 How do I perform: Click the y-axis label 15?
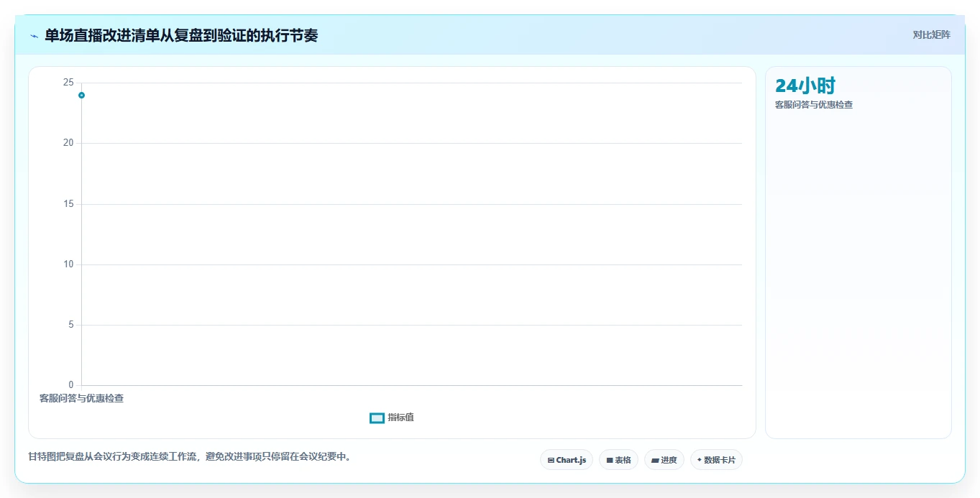coord(68,204)
